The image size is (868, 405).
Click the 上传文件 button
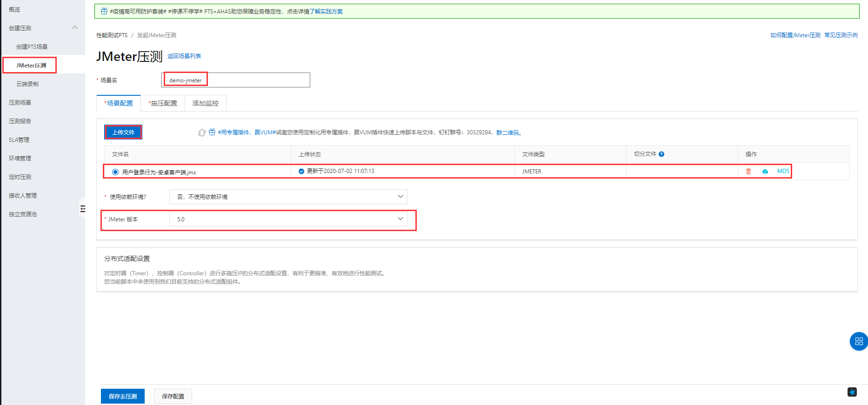tap(123, 133)
